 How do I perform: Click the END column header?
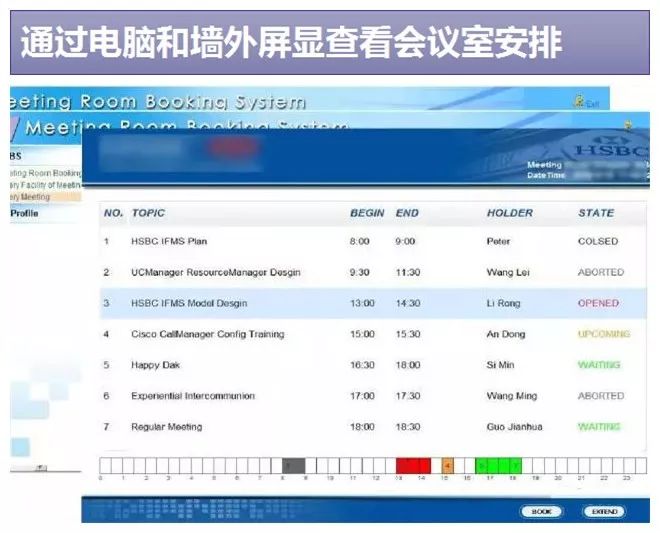[x=407, y=213]
